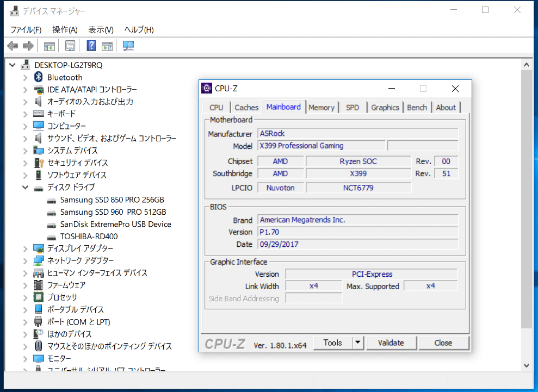Click the NCT6779 LPCIO value
The height and width of the screenshot is (392, 538).
(x=358, y=188)
